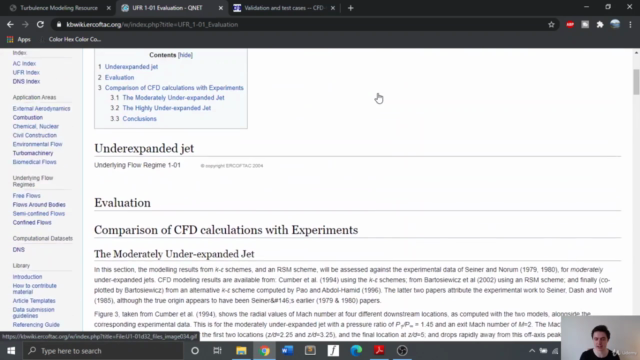Open the Adblock extension icon
The width and height of the screenshot is (640, 360).
point(570,24)
